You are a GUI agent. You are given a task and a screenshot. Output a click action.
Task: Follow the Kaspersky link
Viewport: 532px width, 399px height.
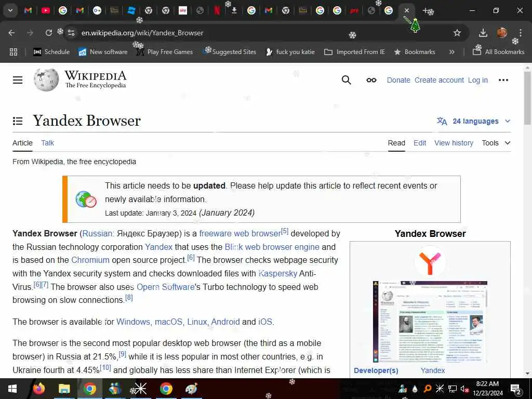277,273
